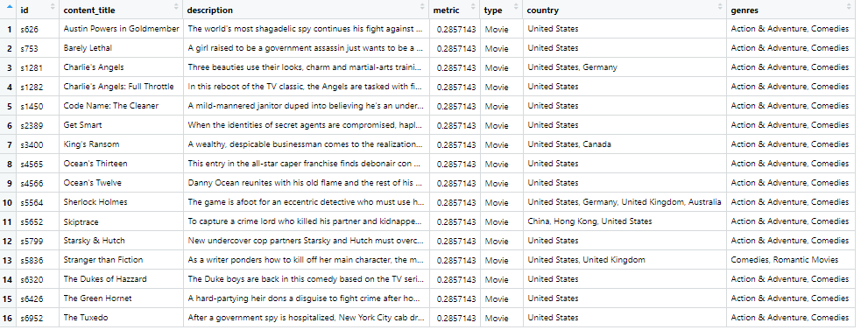Click the sort arrows on metric column
The width and height of the screenshot is (868, 330).
pyautogui.click(x=473, y=7)
